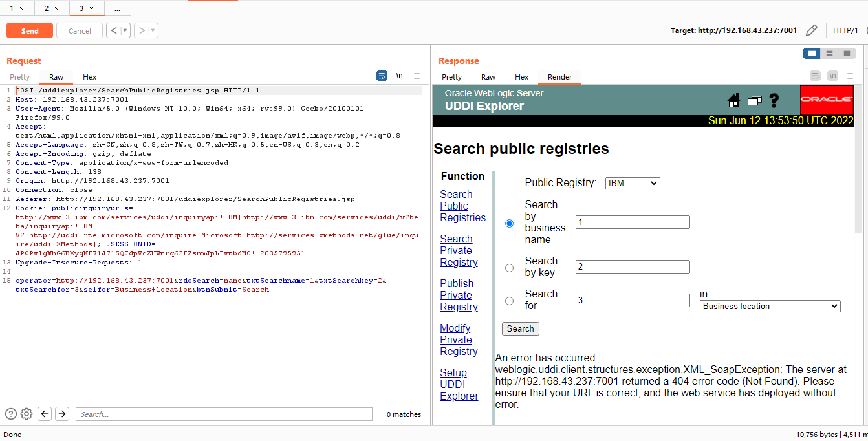Open the question mark help icon in UDDI header
Viewport: 868px width, 441px height.
(774, 100)
